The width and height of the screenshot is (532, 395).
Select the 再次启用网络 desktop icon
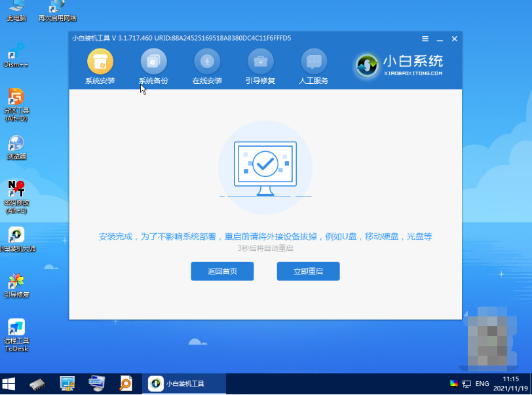pyautogui.click(x=58, y=11)
